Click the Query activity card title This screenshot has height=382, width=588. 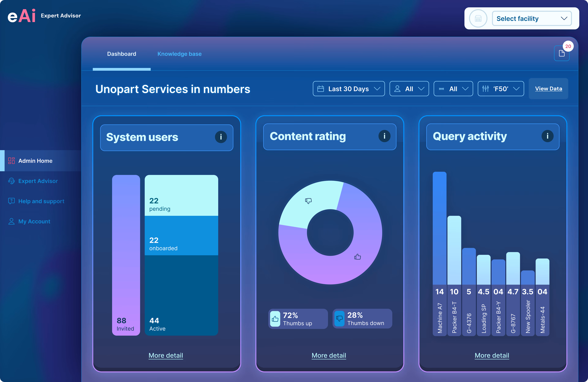pyautogui.click(x=470, y=136)
